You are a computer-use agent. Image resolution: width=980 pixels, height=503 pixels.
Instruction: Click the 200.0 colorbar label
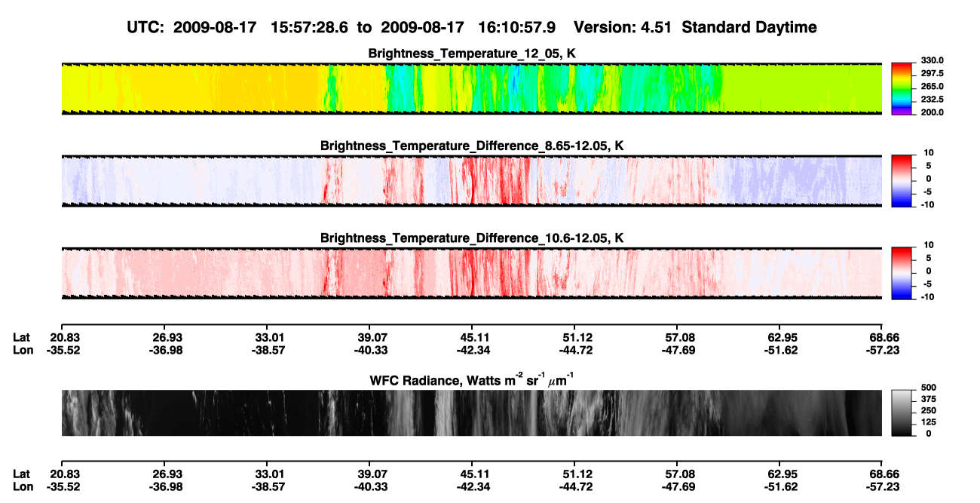[x=933, y=112]
